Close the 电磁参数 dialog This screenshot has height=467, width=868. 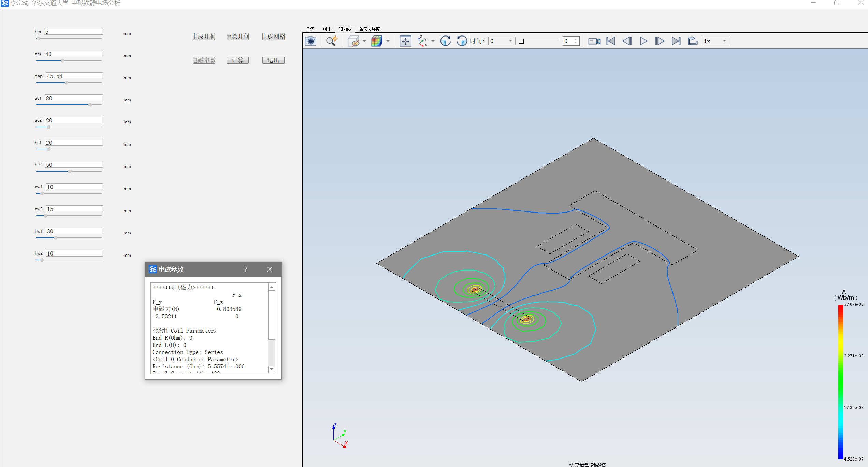[270, 269]
